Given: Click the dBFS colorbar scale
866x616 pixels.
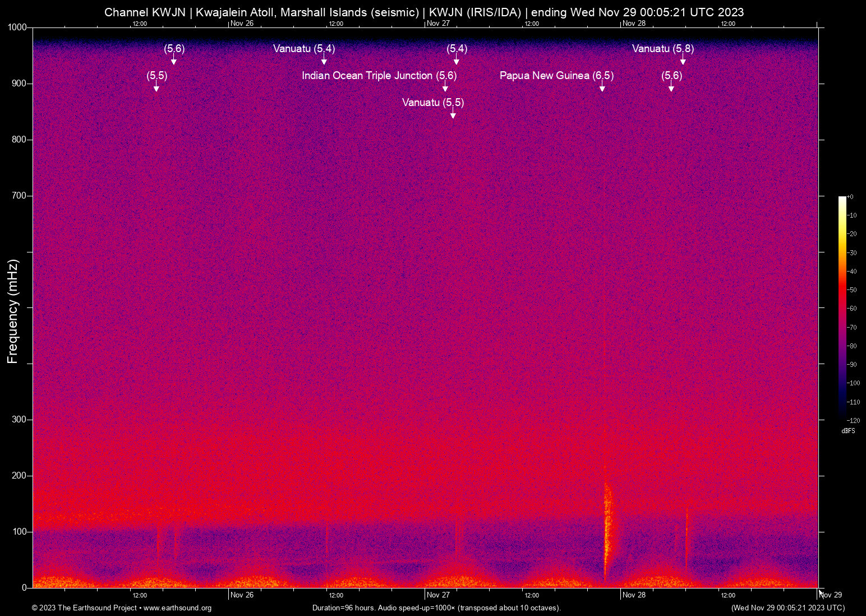Looking at the screenshot, I should (x=844, y=309).
